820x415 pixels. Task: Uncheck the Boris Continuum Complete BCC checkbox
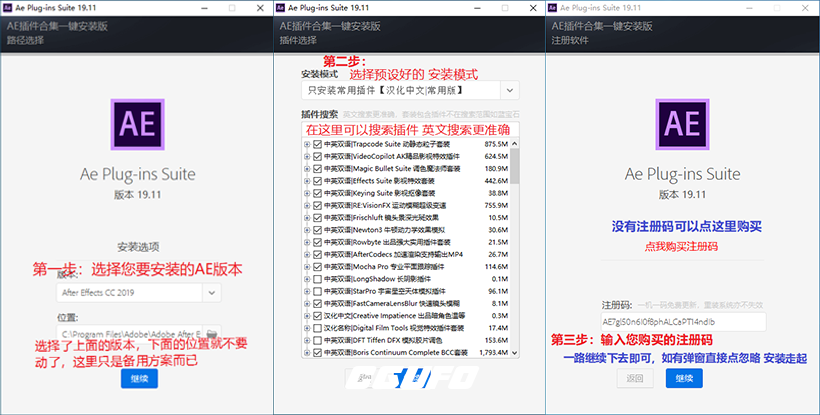tap(317, 353)
